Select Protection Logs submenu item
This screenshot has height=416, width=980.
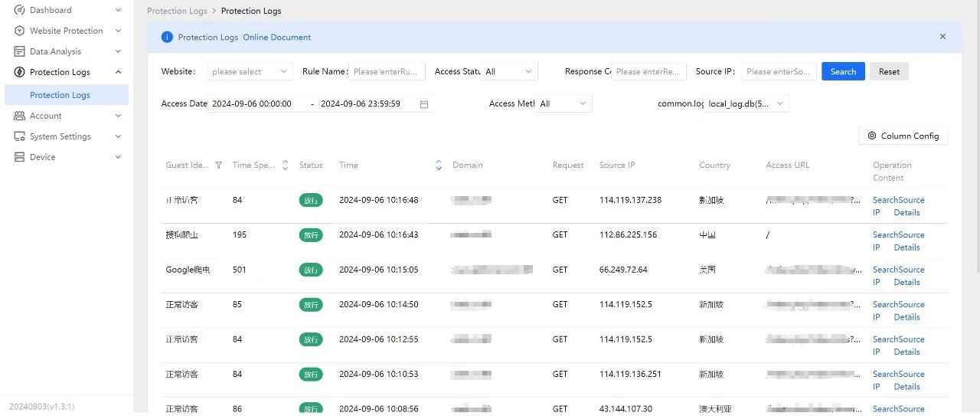(x=67, y=95)
